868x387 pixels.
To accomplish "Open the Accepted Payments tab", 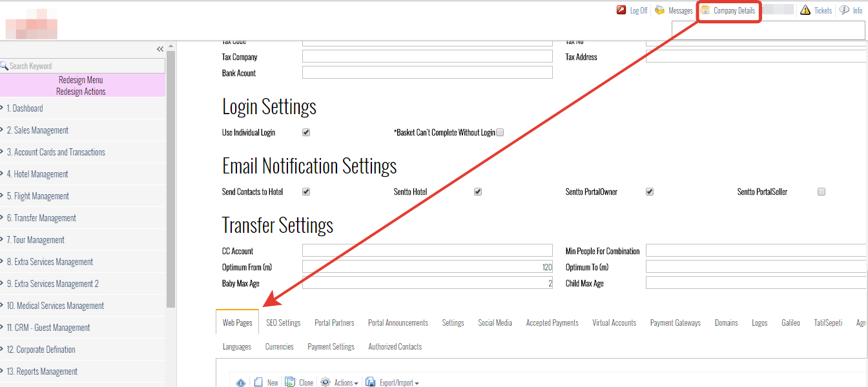I will point(552,322).
